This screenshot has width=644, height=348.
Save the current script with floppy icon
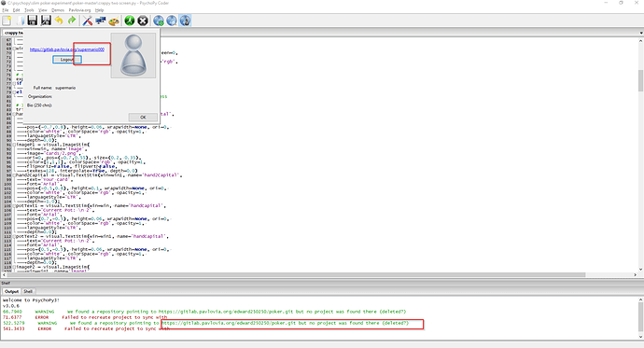pyautogui.click(x=33, y=21)
